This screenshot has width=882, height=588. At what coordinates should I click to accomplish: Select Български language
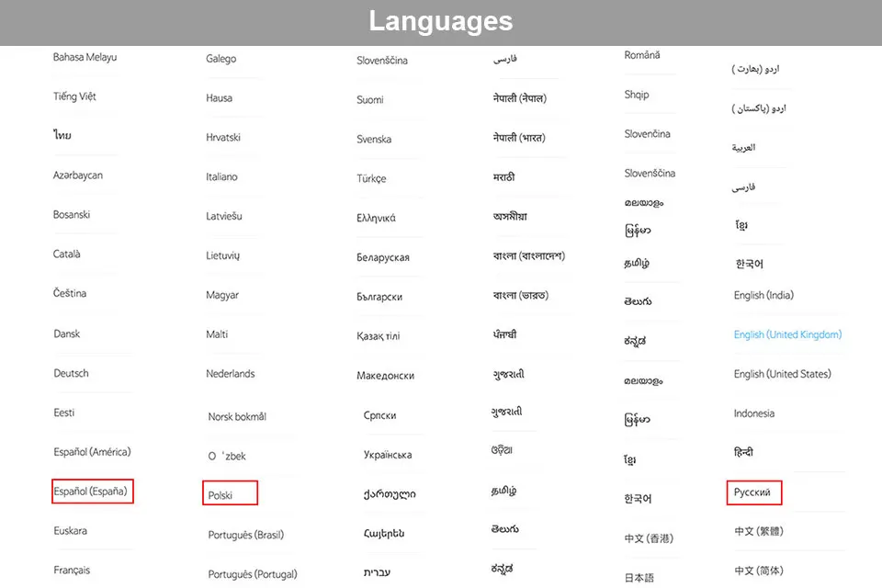[379, 297]
